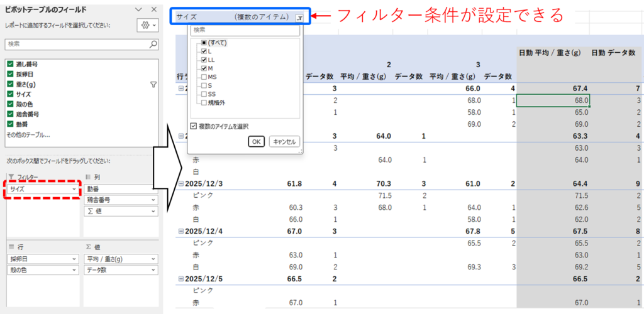Open the task pane options arrow
644x314 pixels.
click(141, 10)
